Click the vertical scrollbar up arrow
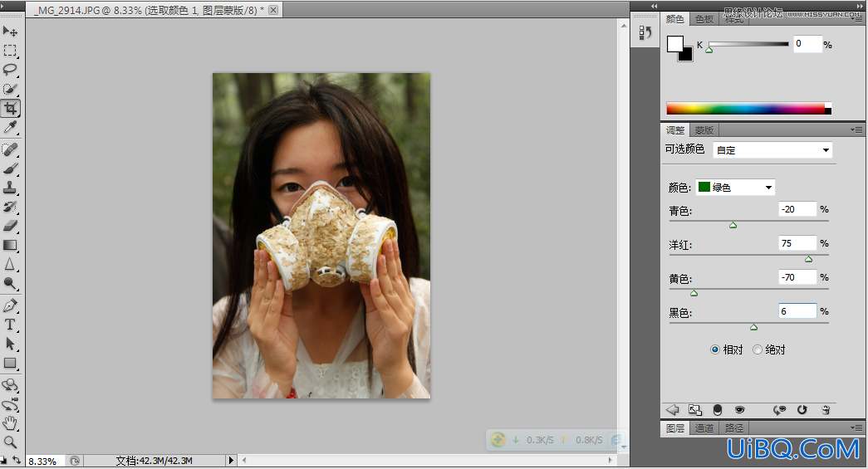 point(623,26)
